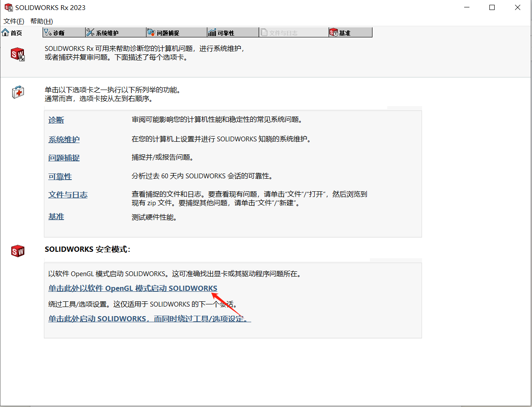Click the red first-aid kit icon

(x=17, y=92)
